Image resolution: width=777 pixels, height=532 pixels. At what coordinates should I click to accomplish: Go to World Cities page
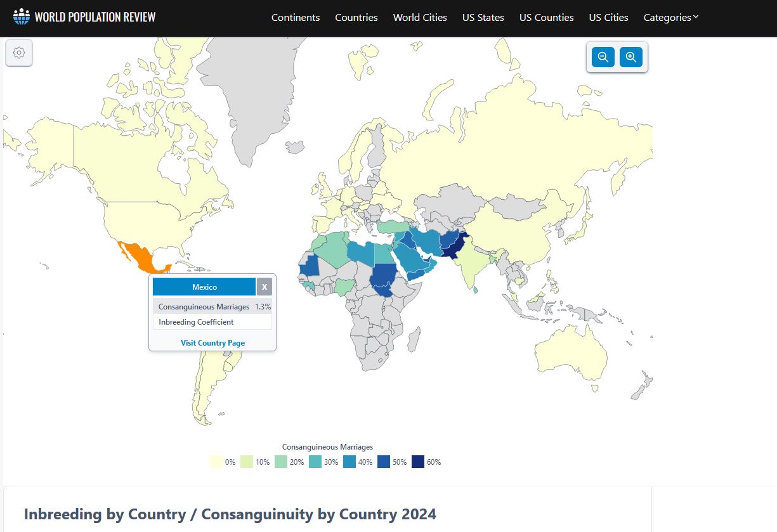tap(420, 18)
